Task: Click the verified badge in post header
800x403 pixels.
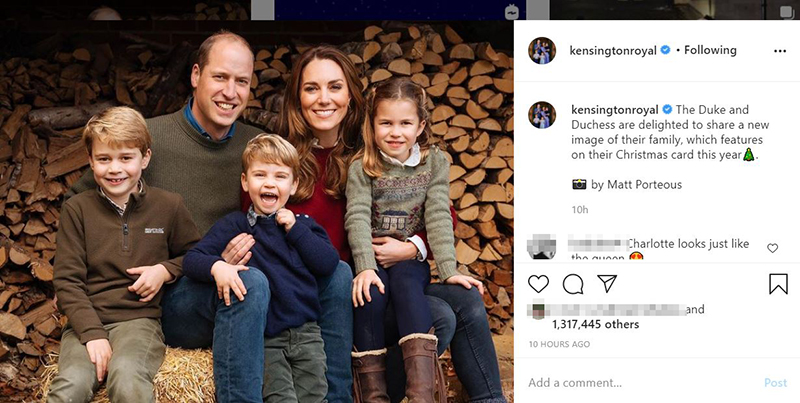Action: pos(665,50)
